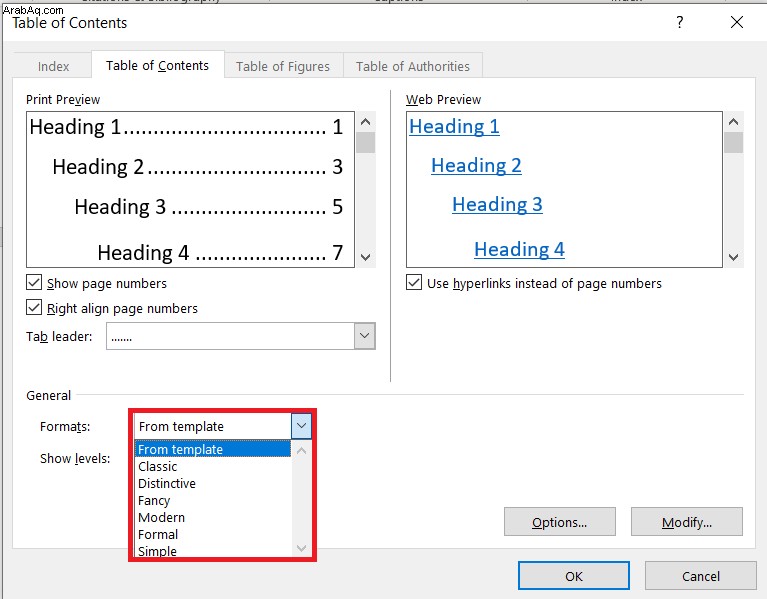
Task: Switch to the Index tab
Action: [x=53, y=66]
